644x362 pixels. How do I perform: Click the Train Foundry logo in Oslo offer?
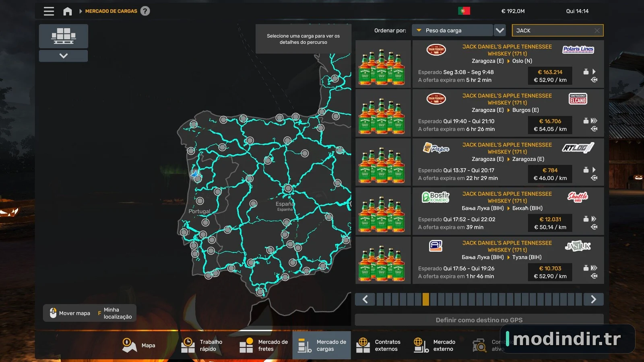(x=436, y=50)
